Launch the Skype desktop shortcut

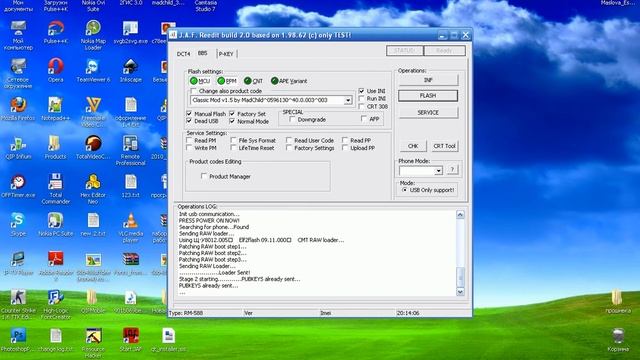18,220
